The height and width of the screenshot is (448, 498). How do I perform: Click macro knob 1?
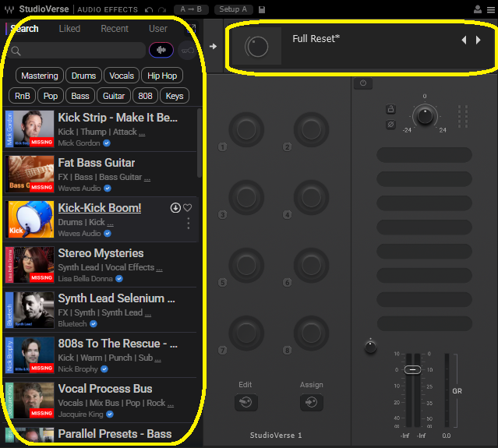[x=246, y=129]
